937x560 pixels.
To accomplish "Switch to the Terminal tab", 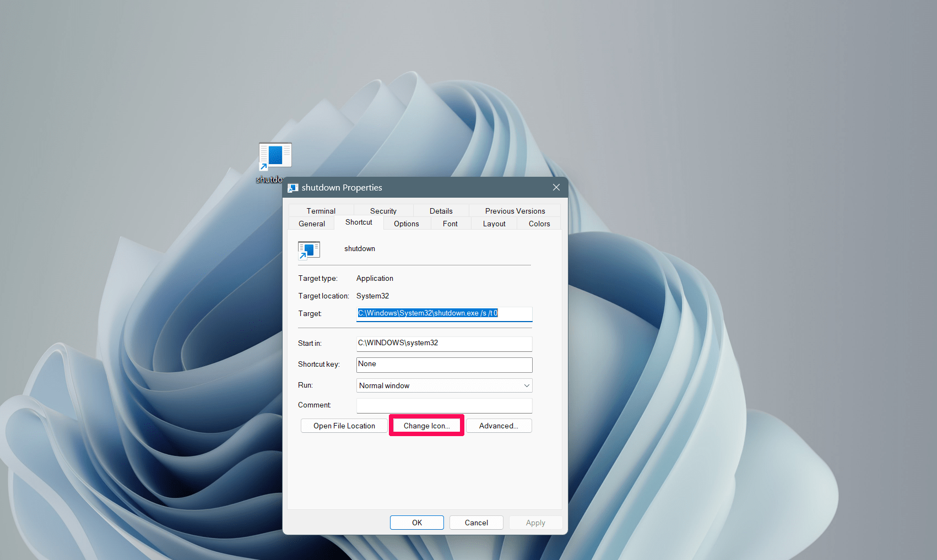I will [x=321, y=211].
